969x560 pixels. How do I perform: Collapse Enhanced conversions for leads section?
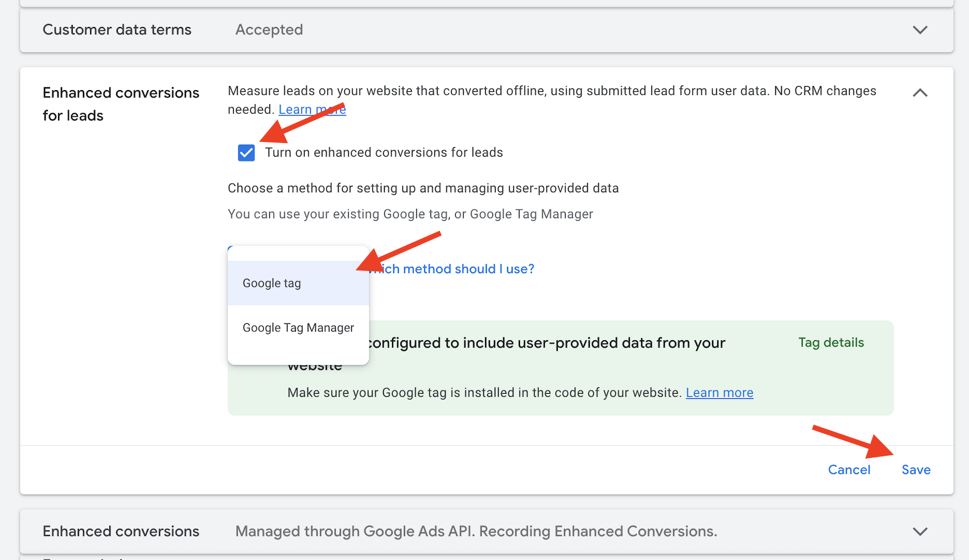point(920,92)
